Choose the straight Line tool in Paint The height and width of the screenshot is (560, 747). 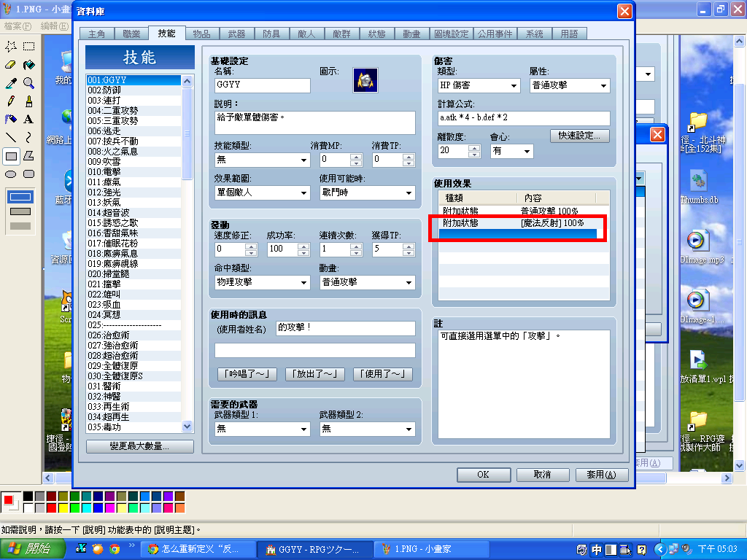pos(11,138)
